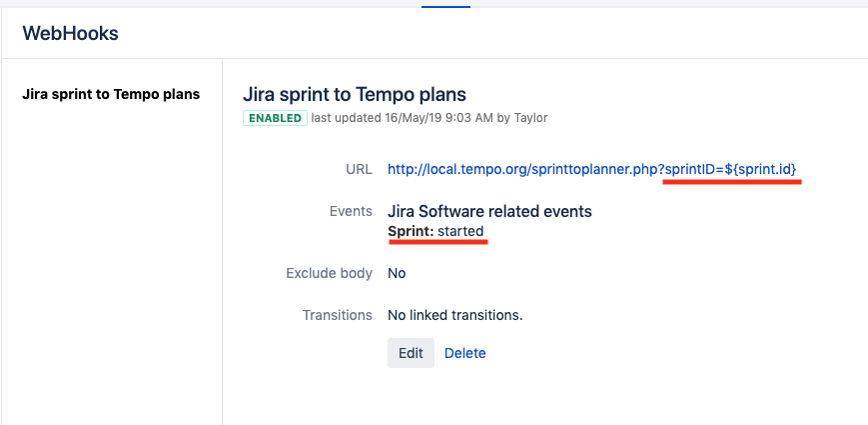Open the local.tempo.org webhook URL link
The height and width of the screenshot is (425, 868).
(523, 169)
